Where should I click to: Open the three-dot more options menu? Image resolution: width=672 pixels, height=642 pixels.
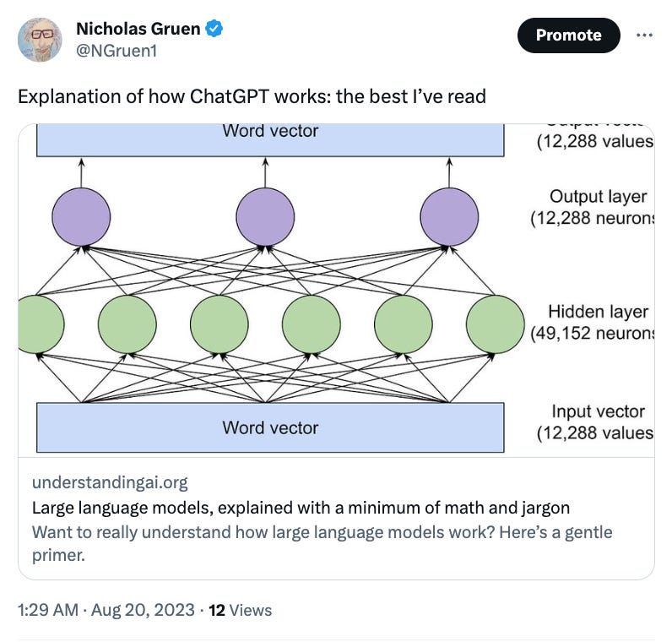644,35
